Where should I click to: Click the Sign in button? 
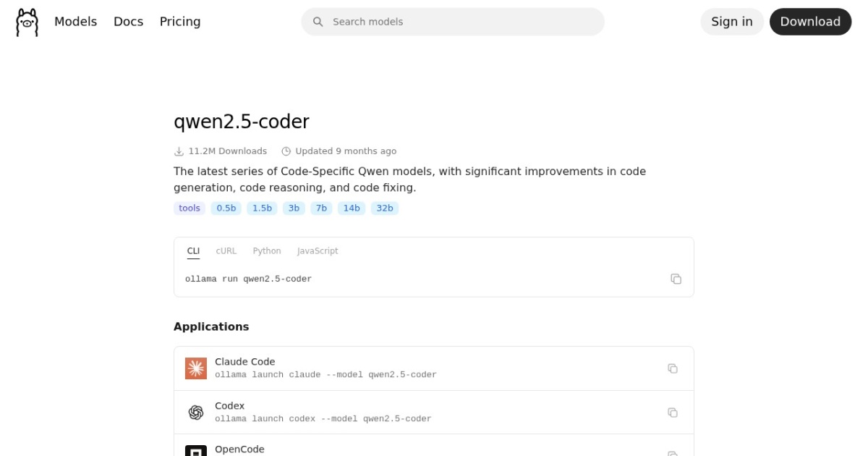(x=731, y=22)
